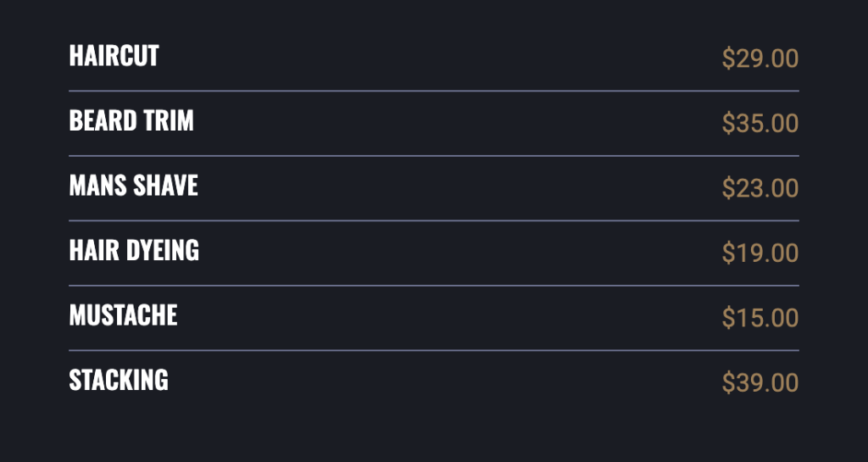This screenshot has height=462, width=868.
Task: Choose the HAIR DYEING service
Action: (134, 250)
